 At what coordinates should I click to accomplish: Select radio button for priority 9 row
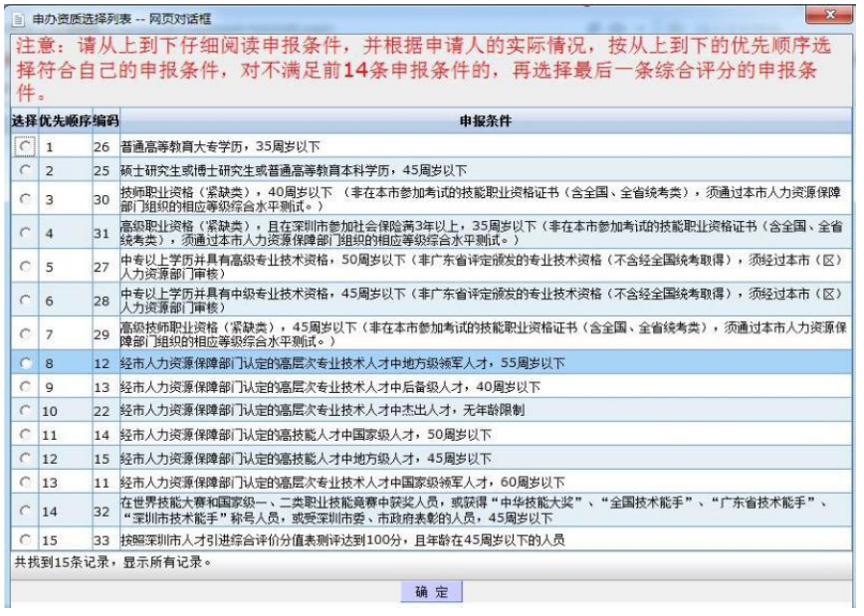25,386
